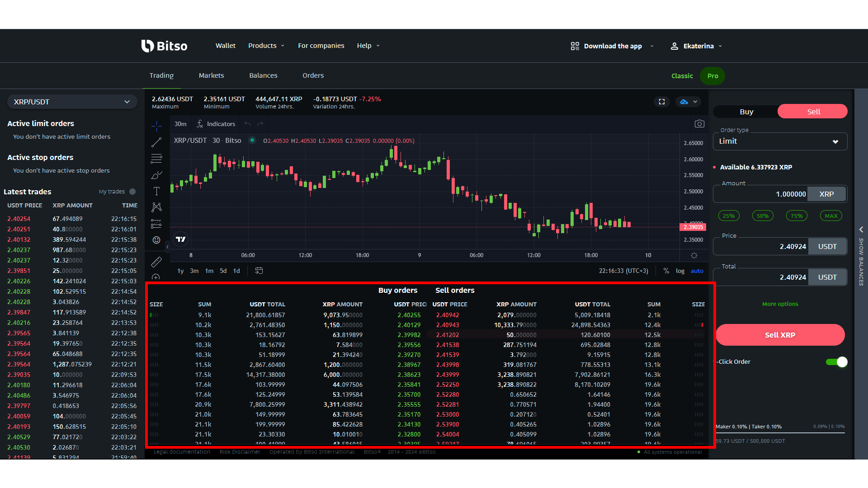Switch to the Markets tab
Screen dimensions: 868x488
[211, 75]
